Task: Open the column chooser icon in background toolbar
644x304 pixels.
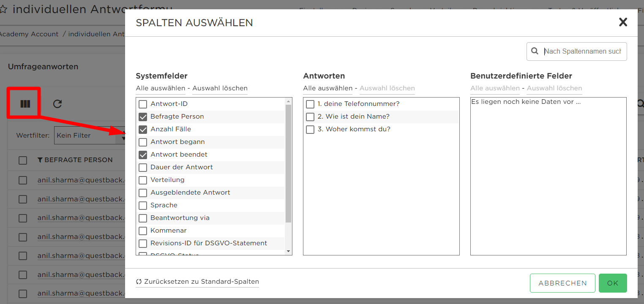Action: (x=25, y=103)
